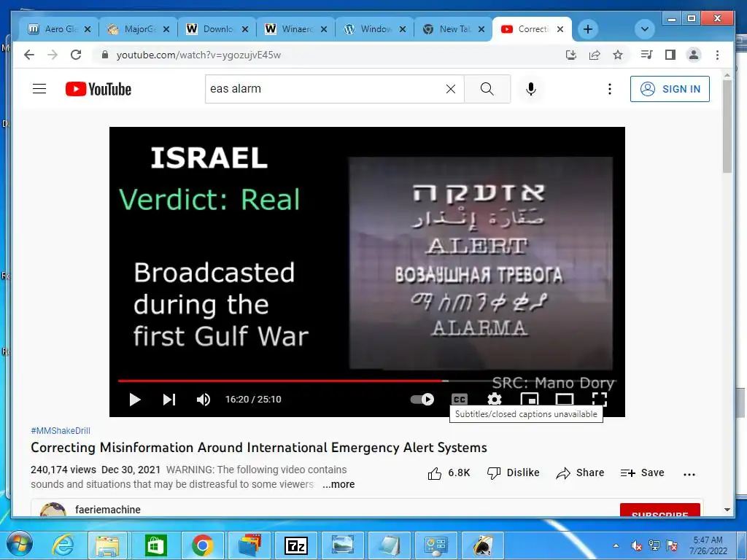This screenshot has height=560, width=747.
Task: Open 7-Zip from the taskbar
Action: [x=296, y=545]
